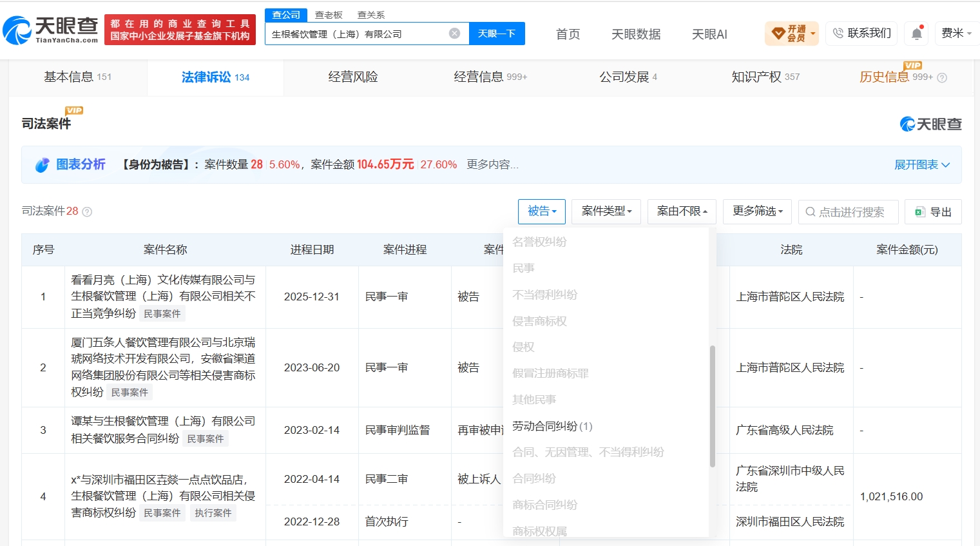Click the date 2023-06-20
This screenshot has width=980, height=546.
click(x=312, y=367)
